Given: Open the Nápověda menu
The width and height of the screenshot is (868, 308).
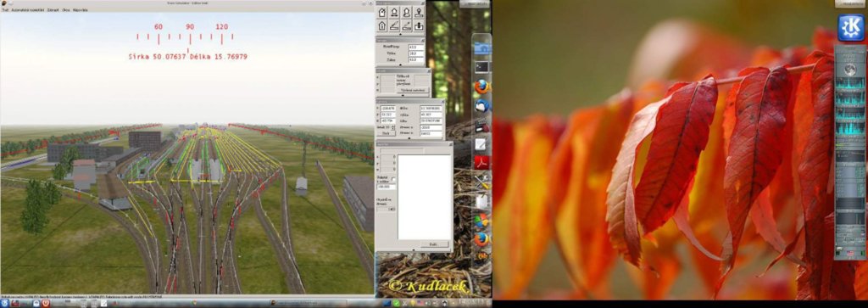Looking at the screenshot, I should click(x=81, y=10).
